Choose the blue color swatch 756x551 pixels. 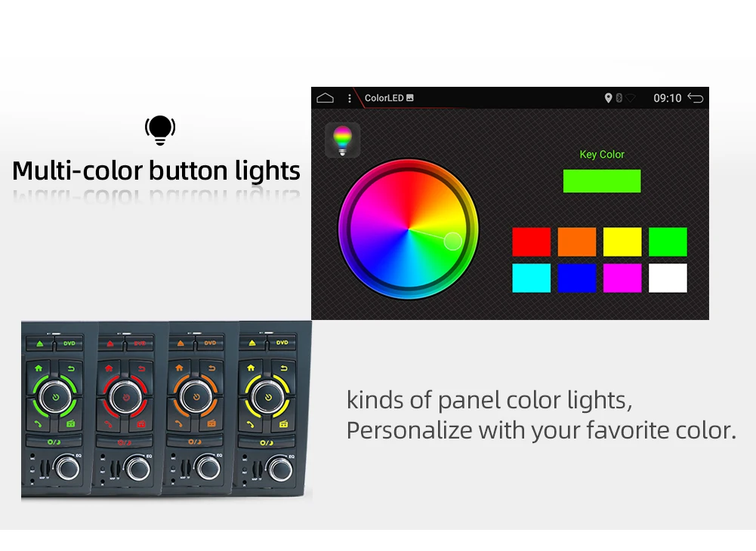click(577, 278)
